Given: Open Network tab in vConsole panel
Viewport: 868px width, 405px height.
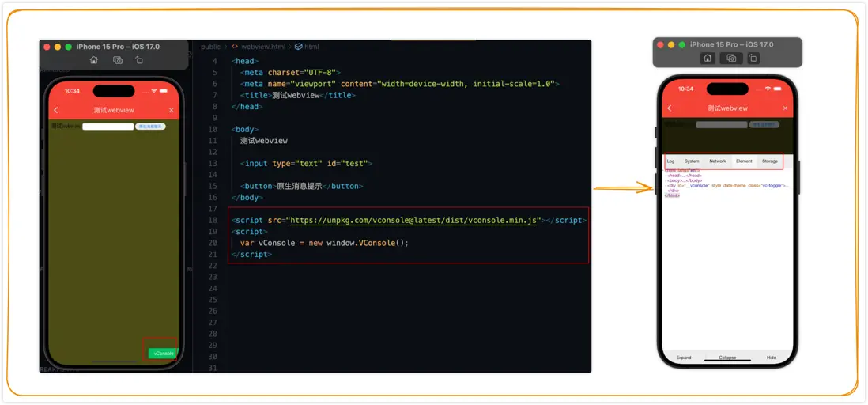Looking at the screenshot, I should tap(718, 161).
